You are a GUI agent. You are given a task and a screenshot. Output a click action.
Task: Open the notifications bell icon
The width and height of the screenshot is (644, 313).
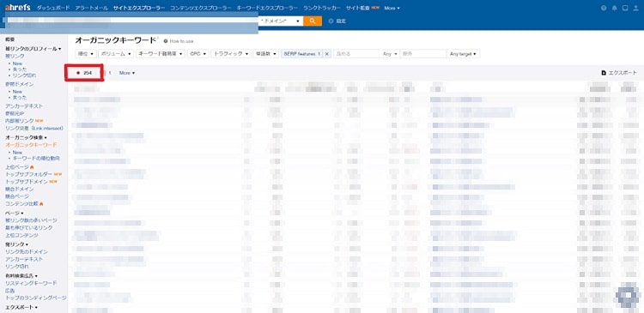coord(615,8)
